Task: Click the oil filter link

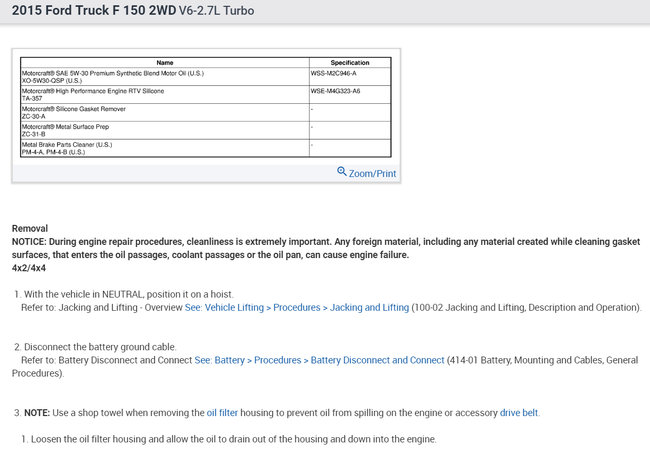Action: point(222,413)
